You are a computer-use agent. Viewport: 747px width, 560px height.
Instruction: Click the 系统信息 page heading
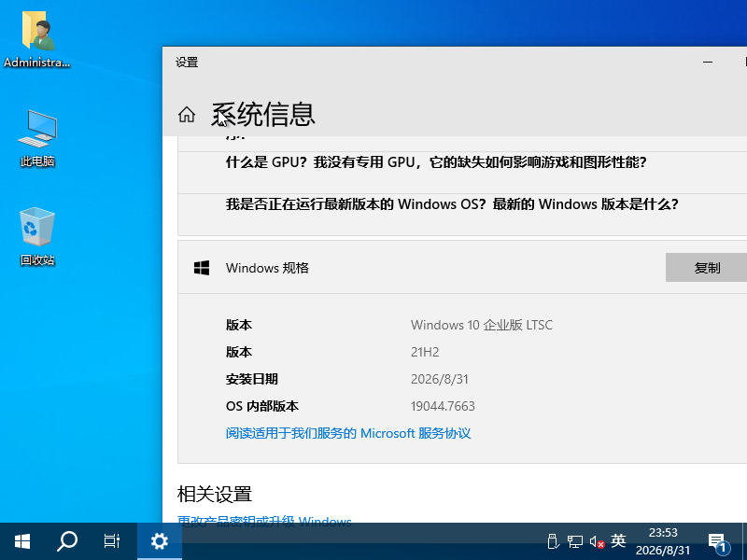[263, 115]
